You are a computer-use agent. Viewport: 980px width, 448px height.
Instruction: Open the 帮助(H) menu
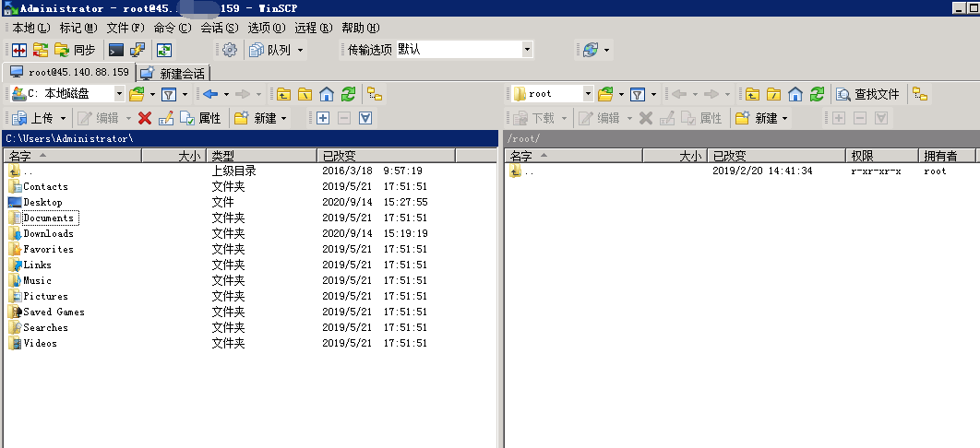coord(361,28)
